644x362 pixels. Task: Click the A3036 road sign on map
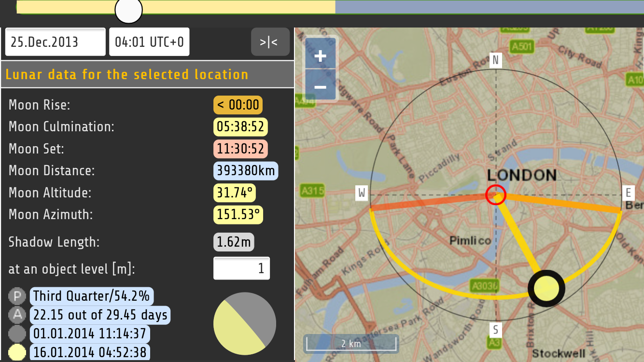(x=485, y=286)
